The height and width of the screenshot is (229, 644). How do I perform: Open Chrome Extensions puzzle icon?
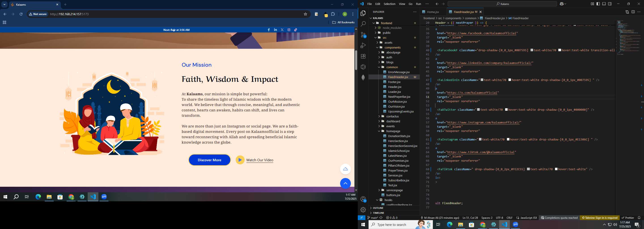pos(333,14)
